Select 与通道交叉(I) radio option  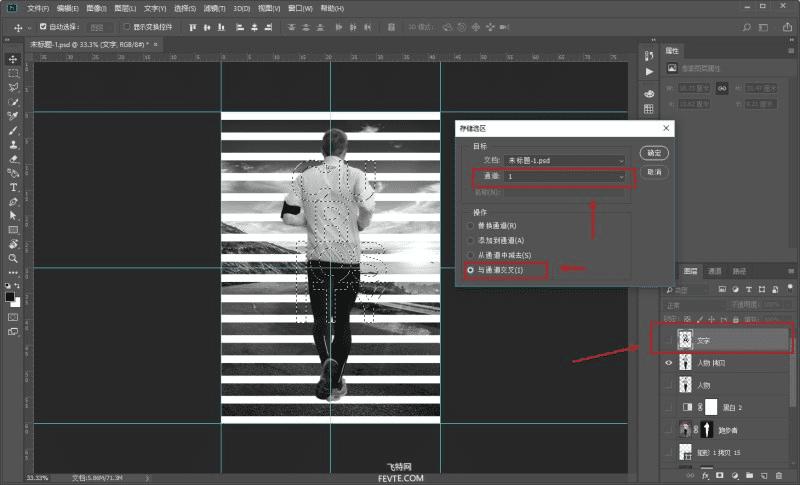[x=472, y=270]
